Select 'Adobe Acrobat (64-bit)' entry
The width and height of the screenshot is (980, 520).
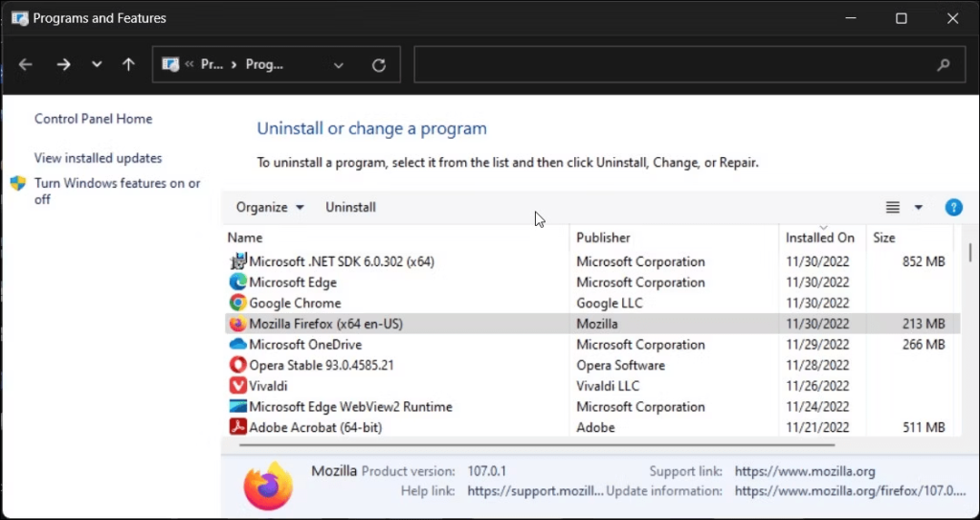pyautogui.click(x=316, y=427)
